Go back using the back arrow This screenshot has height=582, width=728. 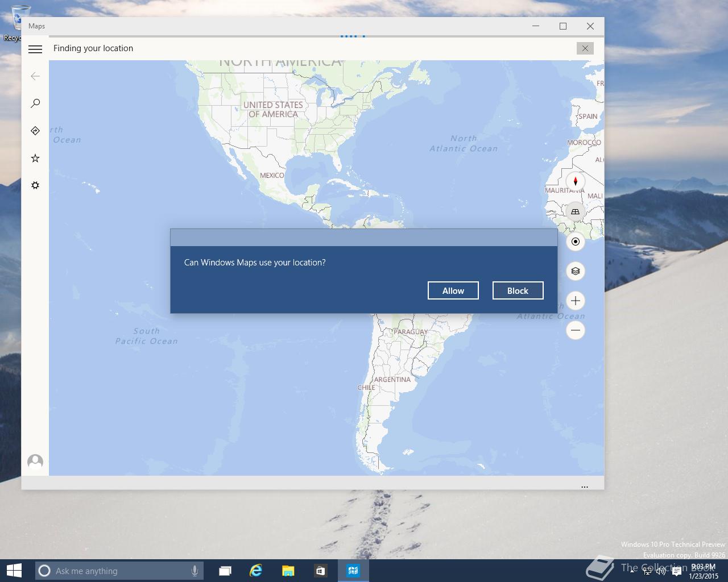tap(35, 76)
